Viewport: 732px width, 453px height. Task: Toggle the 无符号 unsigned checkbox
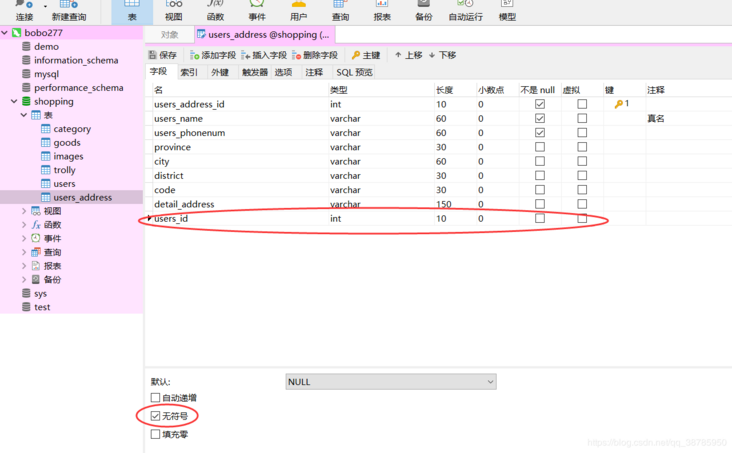coord(155,416)
